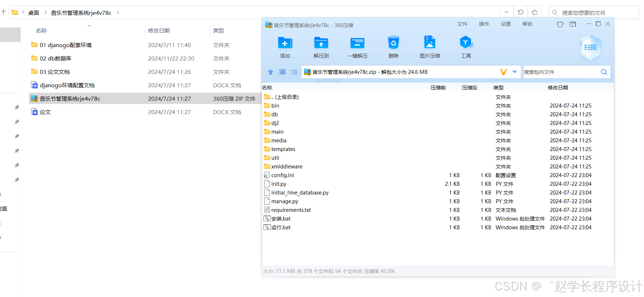Expand chevron after 音乐节管理系统rje4v78c breadcrumb
644x297 pixels.
(118, 13)
